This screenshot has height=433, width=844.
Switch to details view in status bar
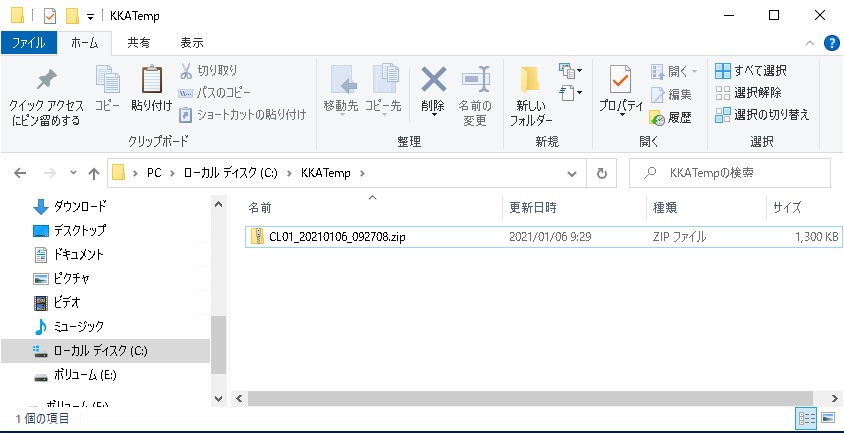click(806, 417)
